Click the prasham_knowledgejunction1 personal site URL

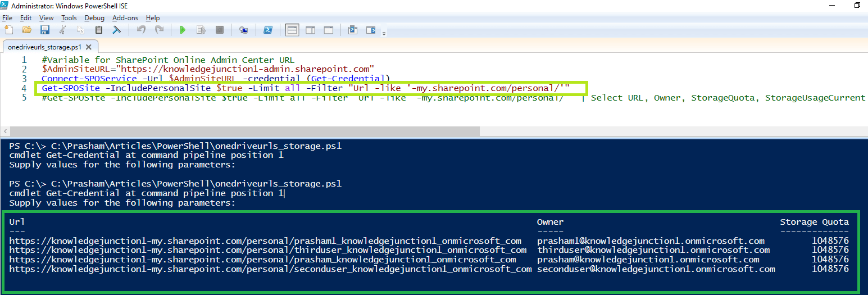coord(262,260)
